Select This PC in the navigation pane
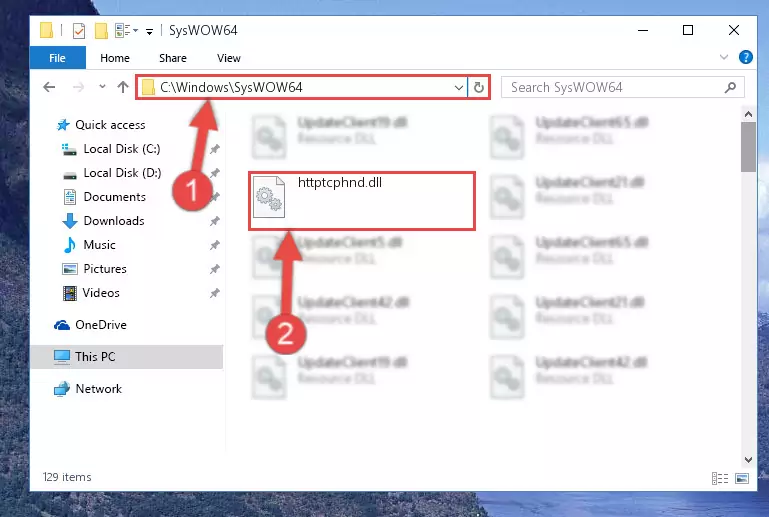The height and width of the screenshot is (517, 769). click(127, 357)
